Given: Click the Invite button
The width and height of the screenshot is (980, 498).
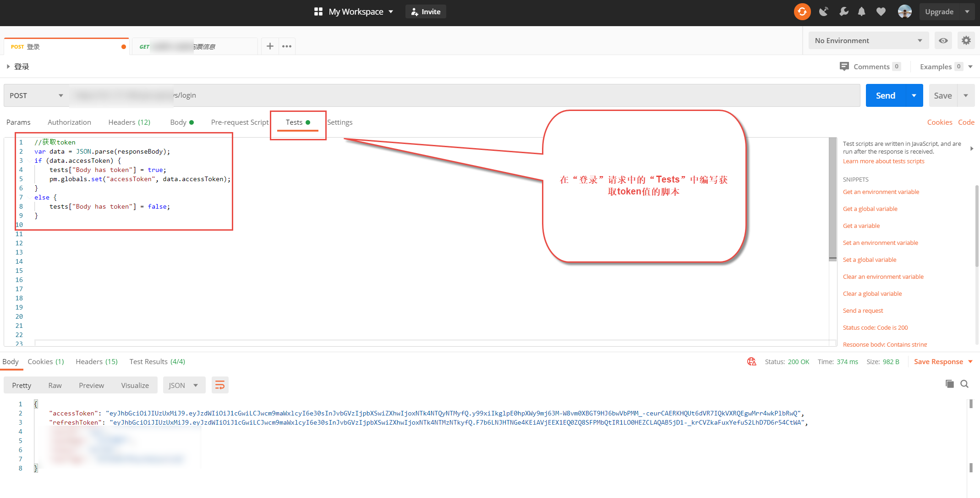Looking at the screenshot, I should [x=426, y=11].
